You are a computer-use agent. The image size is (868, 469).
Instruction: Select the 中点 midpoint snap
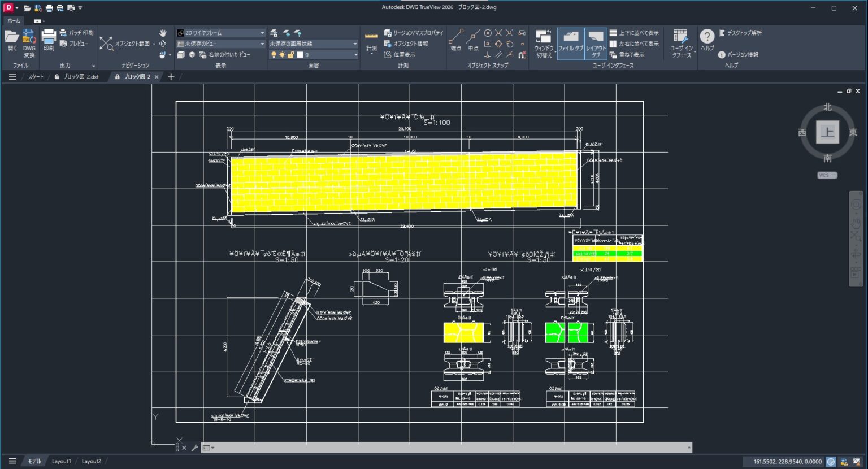[x=474, y=41]
